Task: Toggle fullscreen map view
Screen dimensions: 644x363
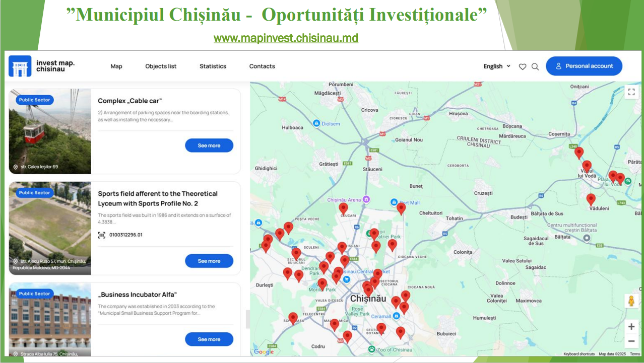Action: pos(631,92)
